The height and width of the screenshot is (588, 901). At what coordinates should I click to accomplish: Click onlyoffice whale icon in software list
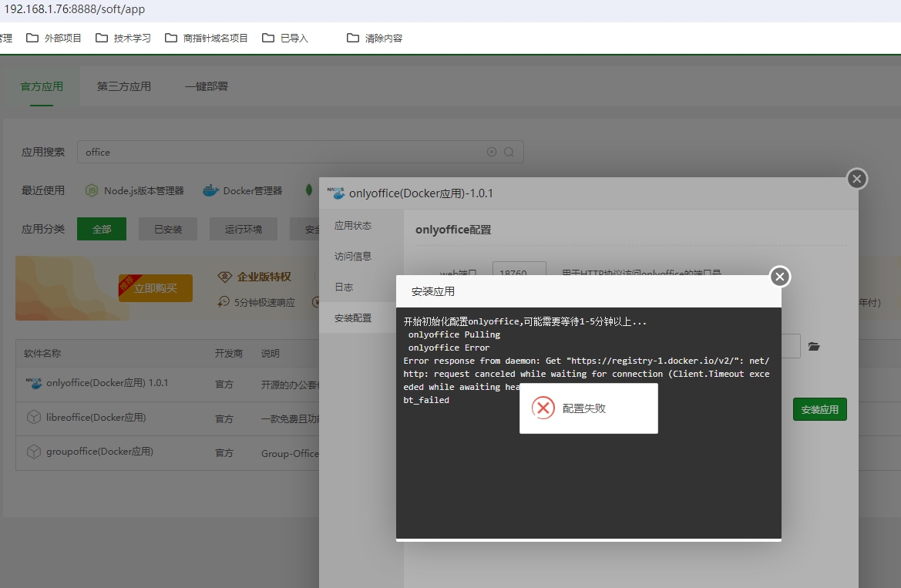point(34,383)
